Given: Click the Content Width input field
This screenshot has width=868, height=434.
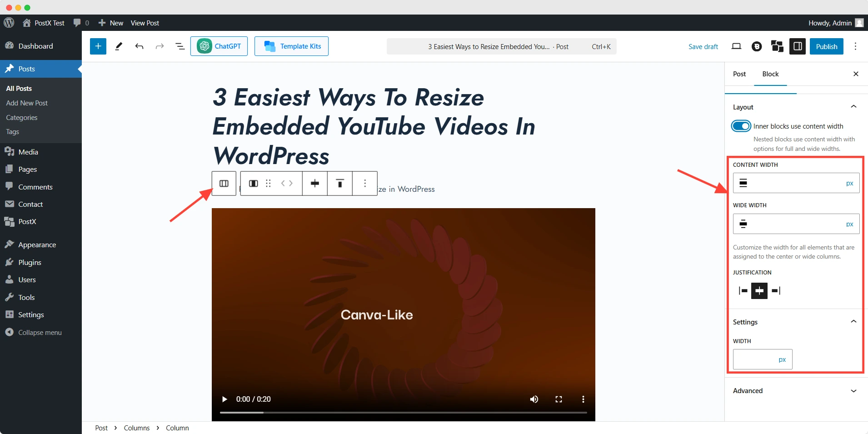Looking at the screenshot, I should click(796, 183).
